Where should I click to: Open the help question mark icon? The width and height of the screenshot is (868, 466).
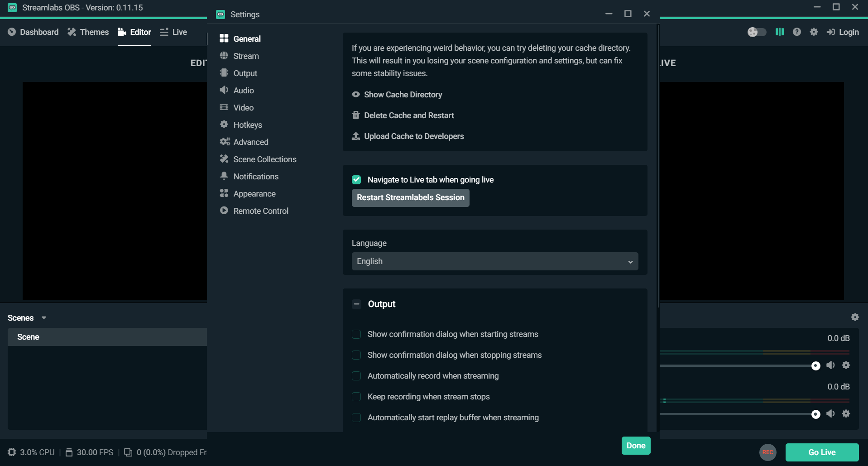[x=797, y=32]
